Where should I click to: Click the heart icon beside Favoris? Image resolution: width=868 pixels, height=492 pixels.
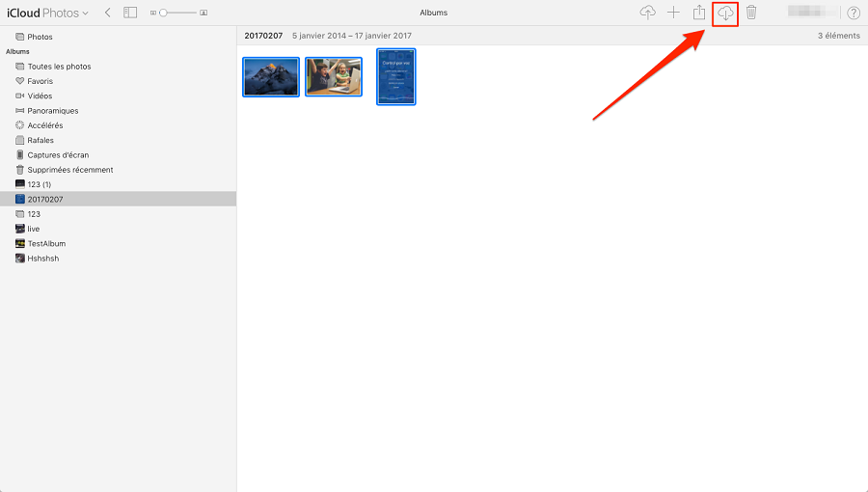(20, 81)
